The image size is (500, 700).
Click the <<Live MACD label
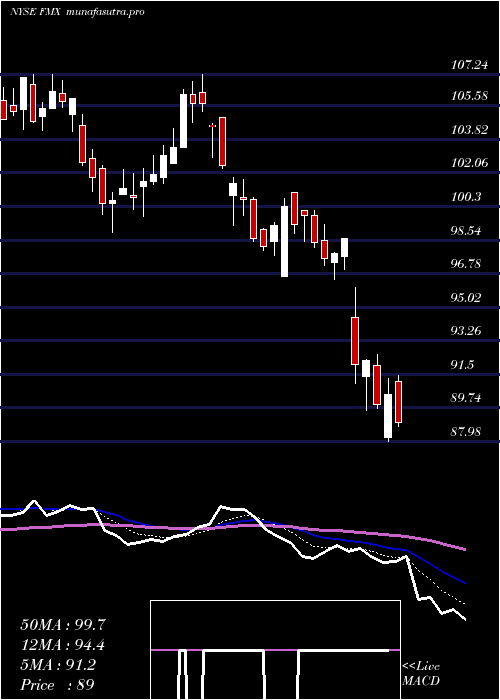pyautogui.click(x=421, y=674)
